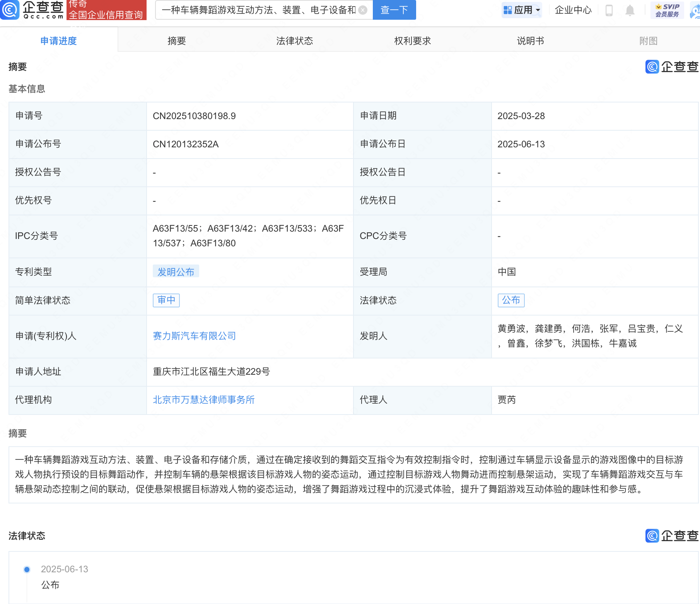Image resolution: width=700 pixels, height=604 pixels.
Task: Click the timeline dot for 2025-06-13
Action: point(27,569)
